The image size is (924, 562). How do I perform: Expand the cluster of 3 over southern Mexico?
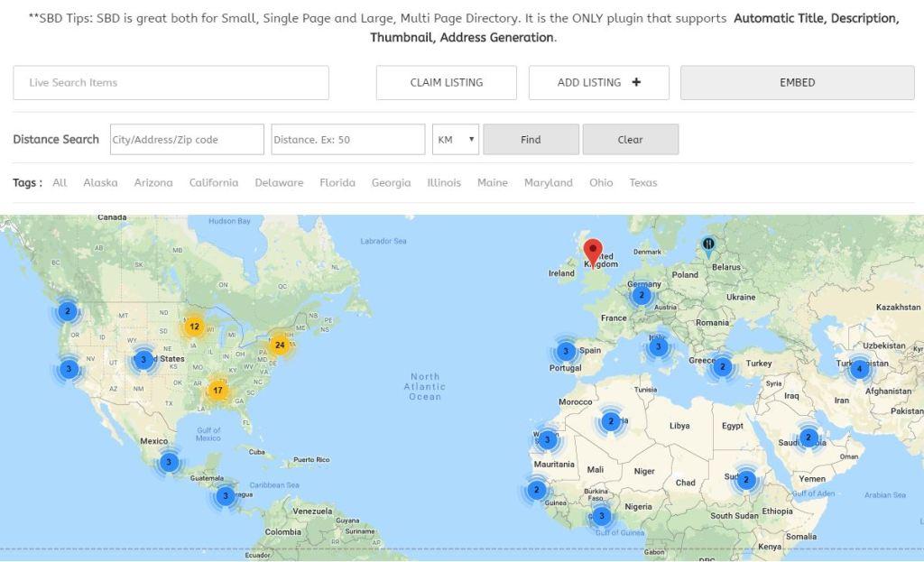point(169,462)
